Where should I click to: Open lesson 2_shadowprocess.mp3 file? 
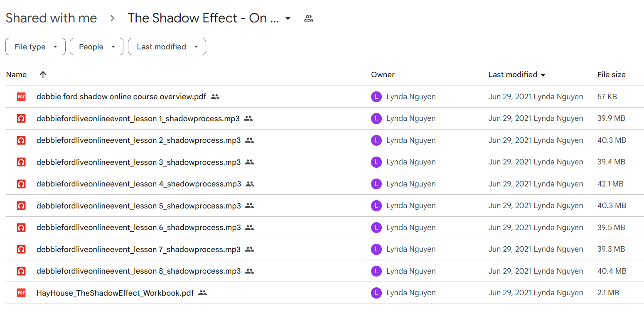[x=138, y=140]
